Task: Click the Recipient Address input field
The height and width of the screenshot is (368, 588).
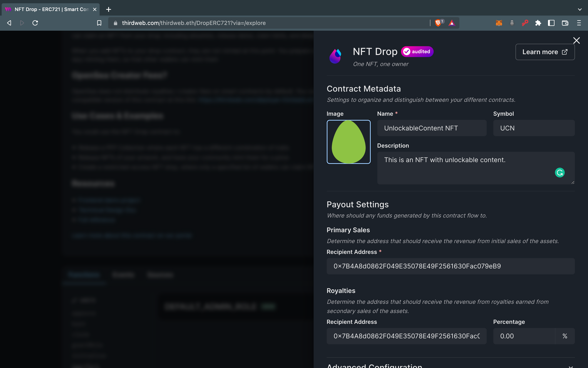Action: coord(450,266)
